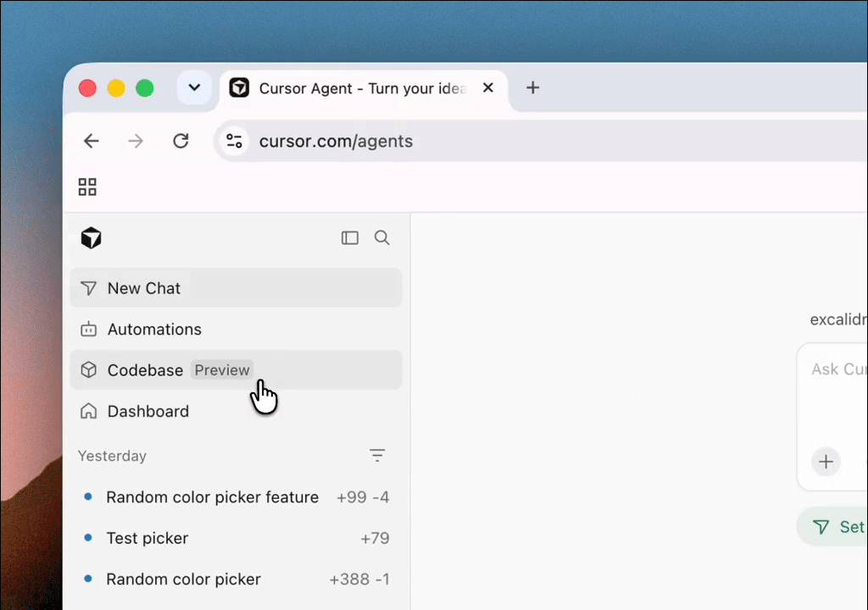
Task: Open the Automations section
Action: click(236, 330)
